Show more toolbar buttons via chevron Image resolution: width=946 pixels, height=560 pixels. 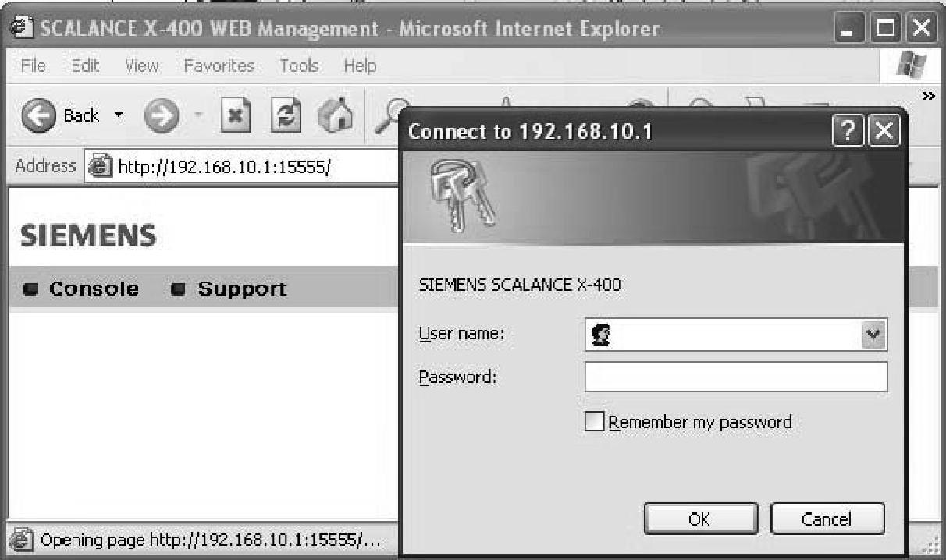928,96
